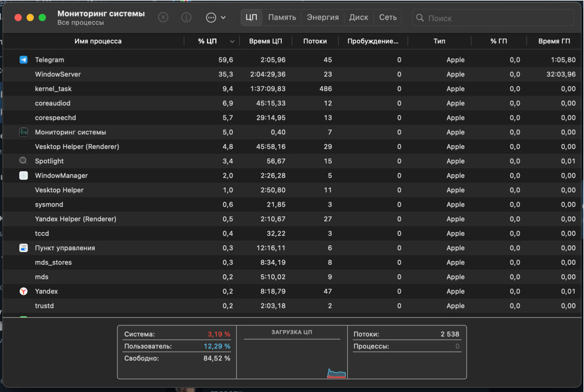
Task: Select the kernel_task process row
Action: click(292, 89)
